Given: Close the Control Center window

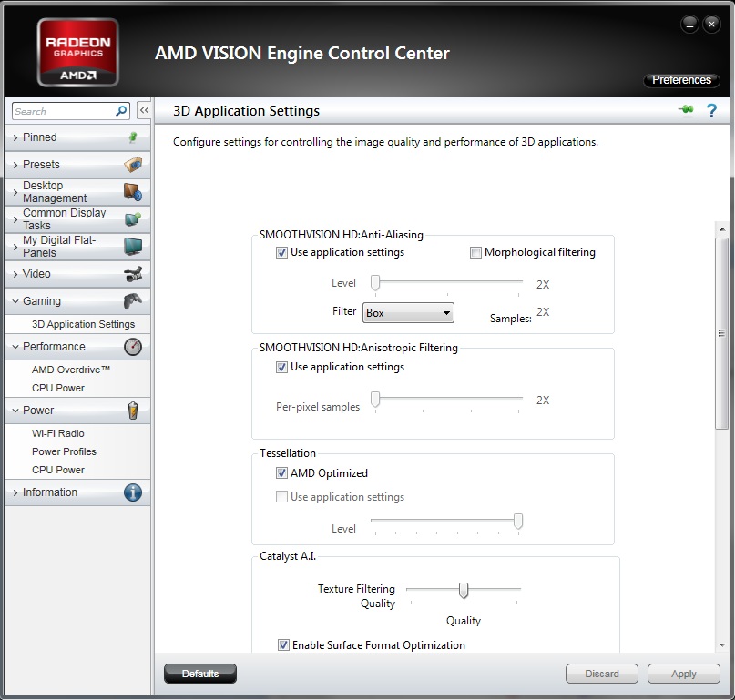Looking at the screenshot, I should 711,25.
